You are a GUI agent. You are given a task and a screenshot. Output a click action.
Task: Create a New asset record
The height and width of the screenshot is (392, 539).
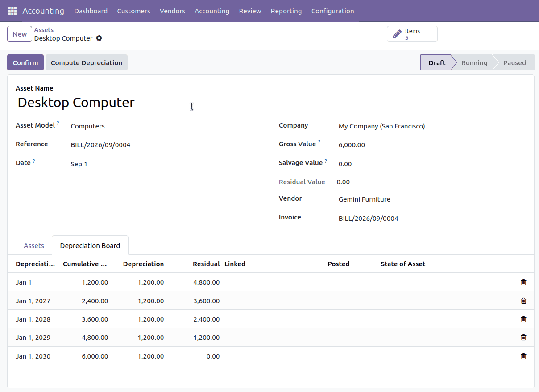[x=20, y=34]
